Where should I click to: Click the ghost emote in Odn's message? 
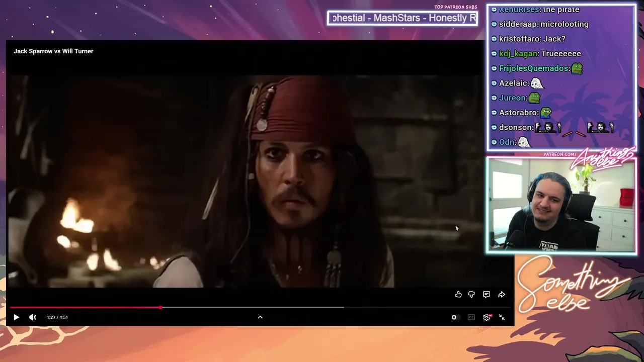click(x=524, y=142)
